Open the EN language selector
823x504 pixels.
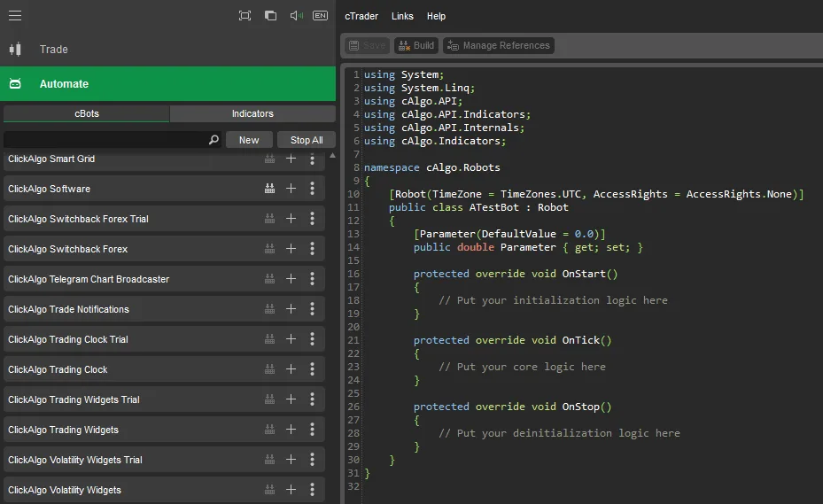pos(320,16)
